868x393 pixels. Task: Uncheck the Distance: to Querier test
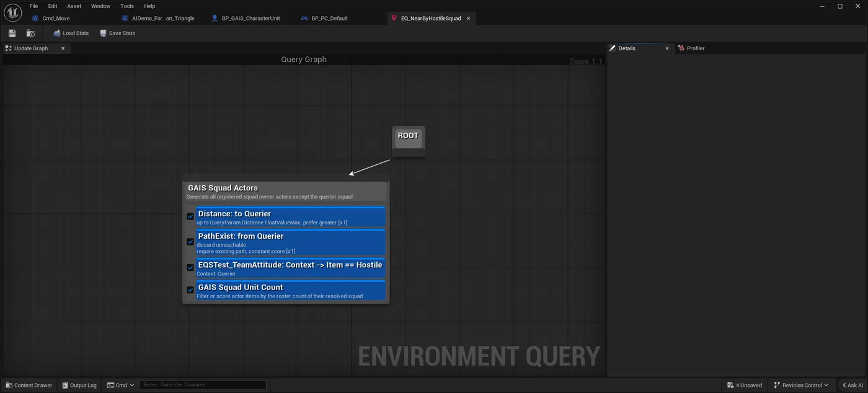(x=190, y=216)
